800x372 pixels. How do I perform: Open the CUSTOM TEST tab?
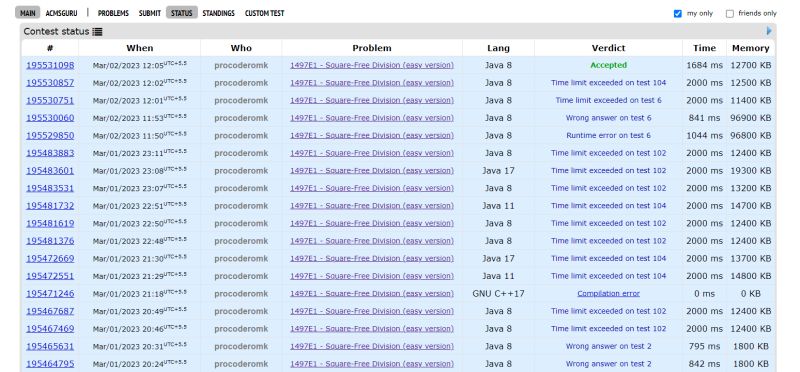(x=264, y=13)
